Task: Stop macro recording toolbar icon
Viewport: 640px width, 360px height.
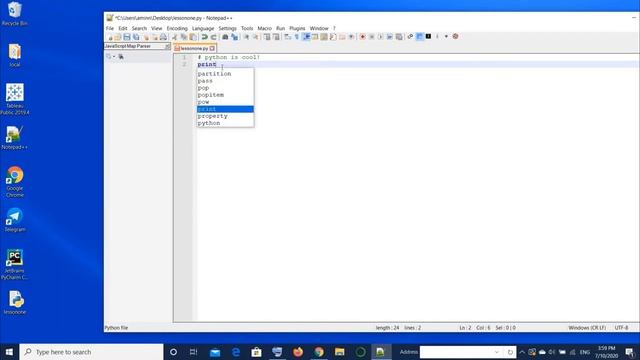Action: (371, 37)
